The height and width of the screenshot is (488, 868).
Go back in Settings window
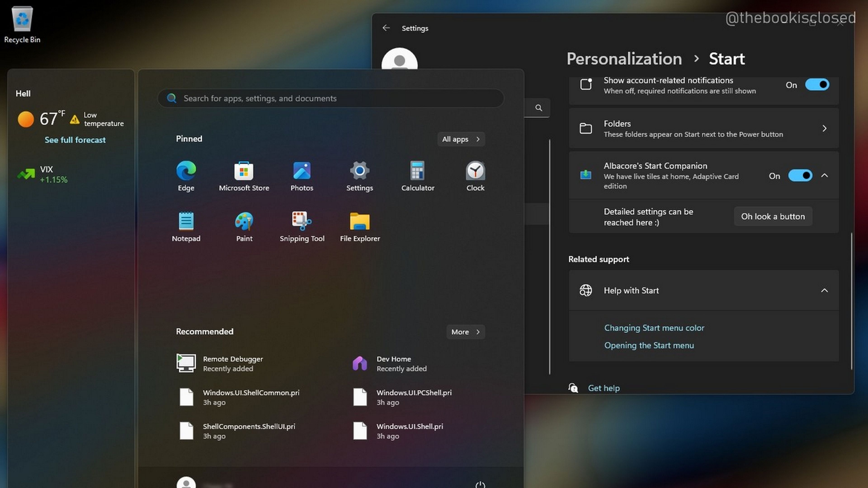tap(386, 28)
